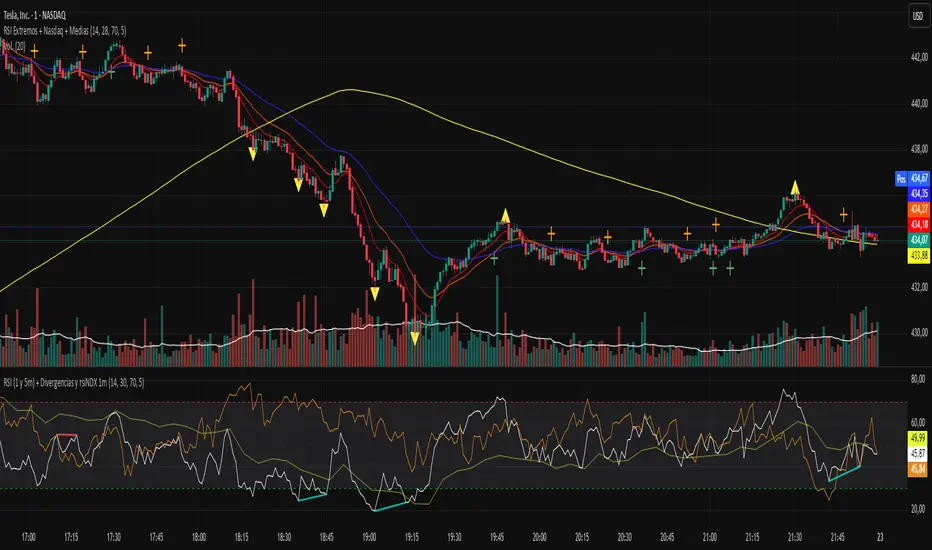This screenshot has width=932, height=550.
Task: Click the 20:00 time axis label
Action: tap(539, 537)
